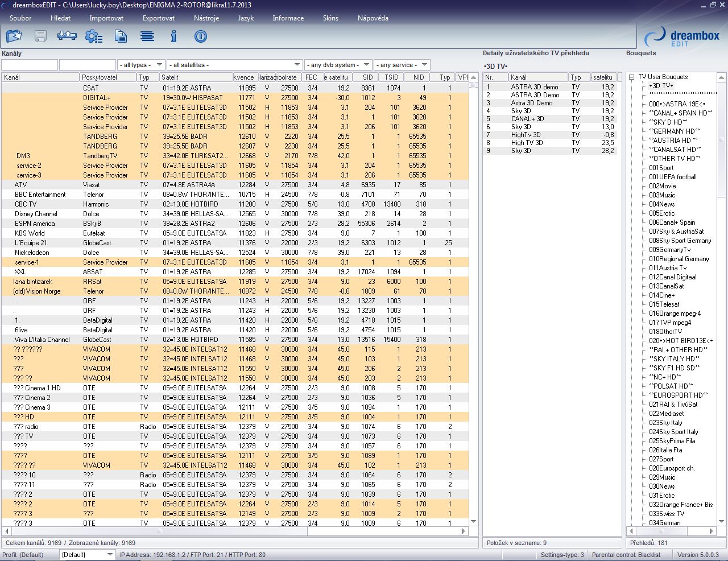Open the Informace menu
Image resolution: width=728 pixels, height=561 pixels.
(288, 18)
